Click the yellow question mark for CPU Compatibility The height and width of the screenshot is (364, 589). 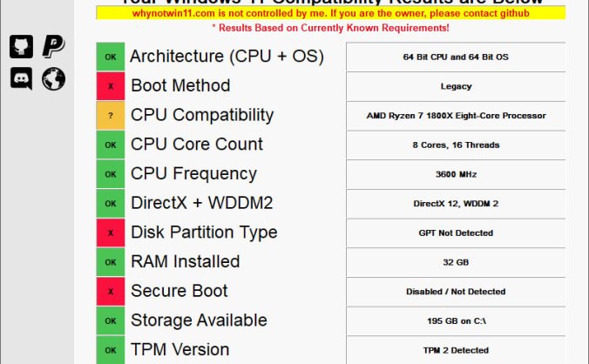pyautogui.click(x=111, y=116)
